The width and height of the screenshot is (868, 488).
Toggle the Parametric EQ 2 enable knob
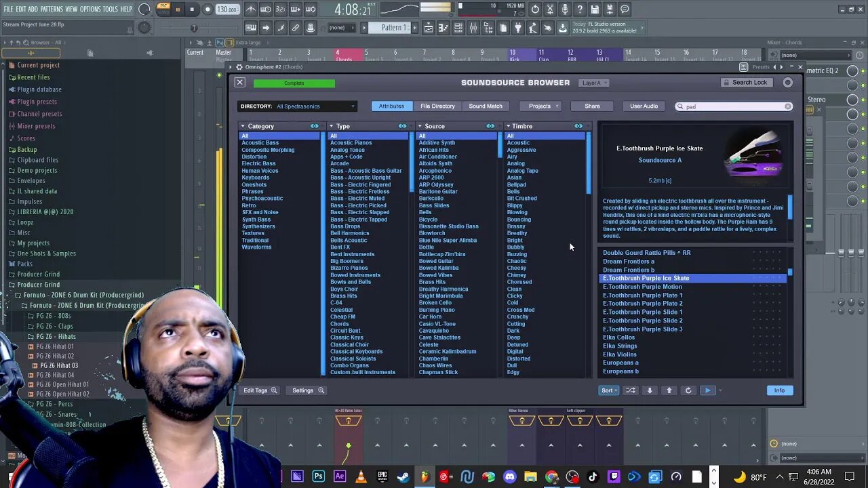click(852, 70)
